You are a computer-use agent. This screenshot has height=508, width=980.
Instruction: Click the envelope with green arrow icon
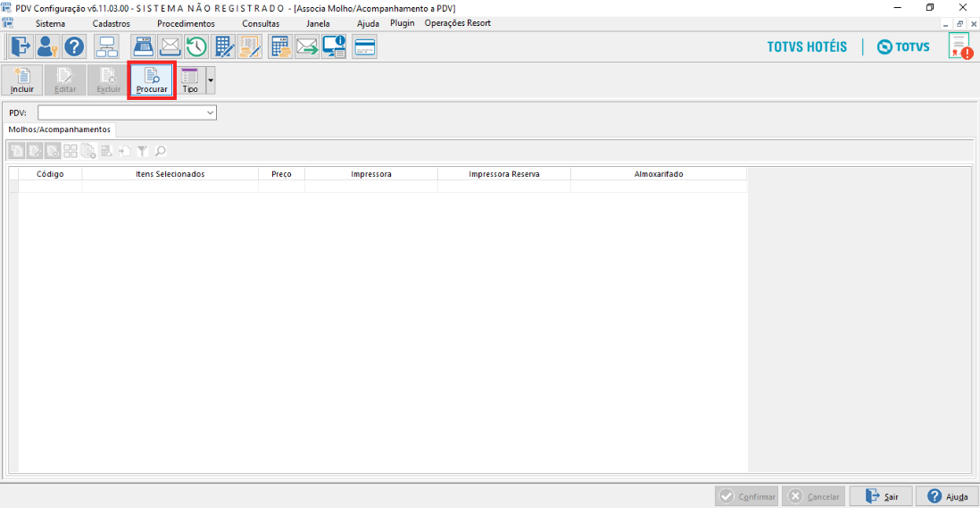pyautogui.click(x=307, y=46)
